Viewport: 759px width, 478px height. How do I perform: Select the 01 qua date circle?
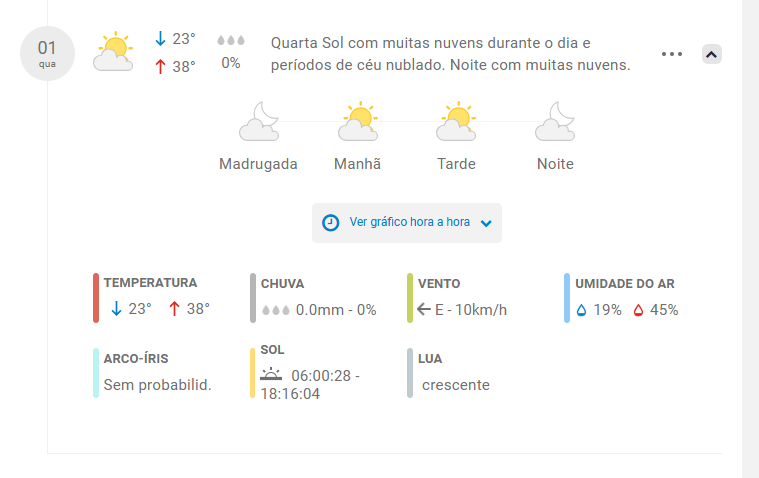click(x=47, y=53)
